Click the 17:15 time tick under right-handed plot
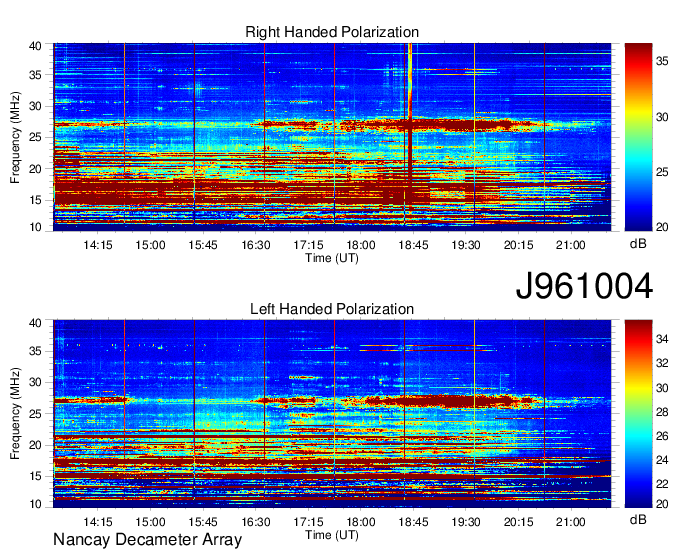This screenshot has height=552, width=680. tap(308, 245)
